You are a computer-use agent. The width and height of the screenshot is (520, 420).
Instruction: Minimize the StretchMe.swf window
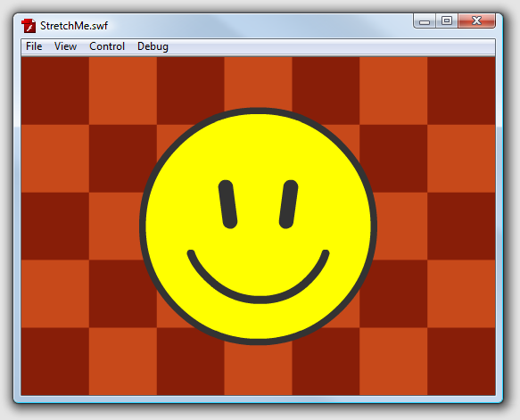(x=425, y=21)
